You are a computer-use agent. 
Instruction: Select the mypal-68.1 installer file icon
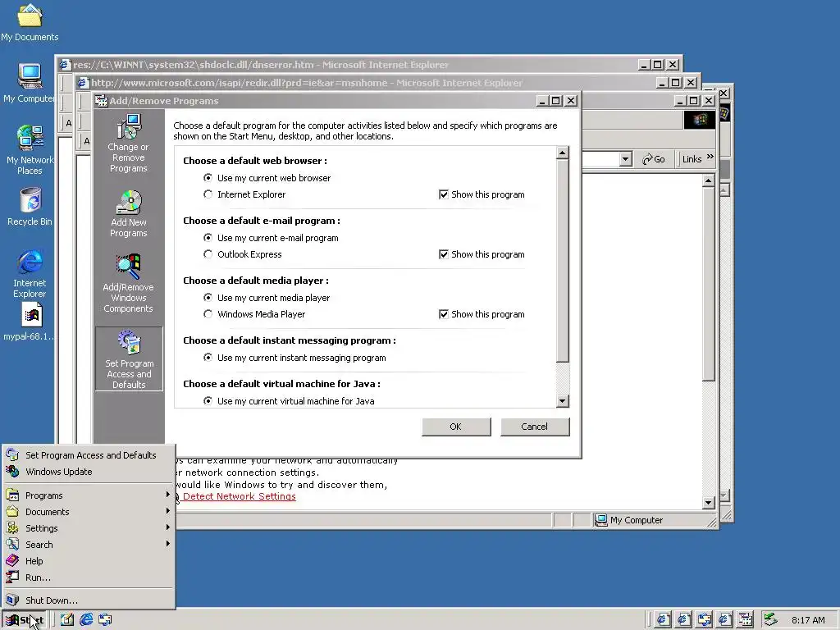(x=30, y=322)
